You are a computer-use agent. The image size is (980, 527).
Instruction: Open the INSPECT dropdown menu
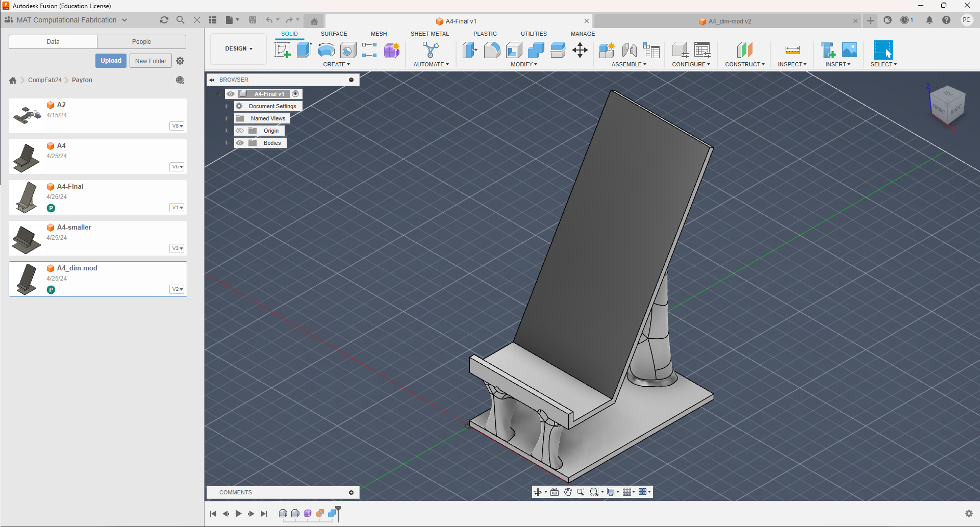pyautogui.click(x=792, y=64)
